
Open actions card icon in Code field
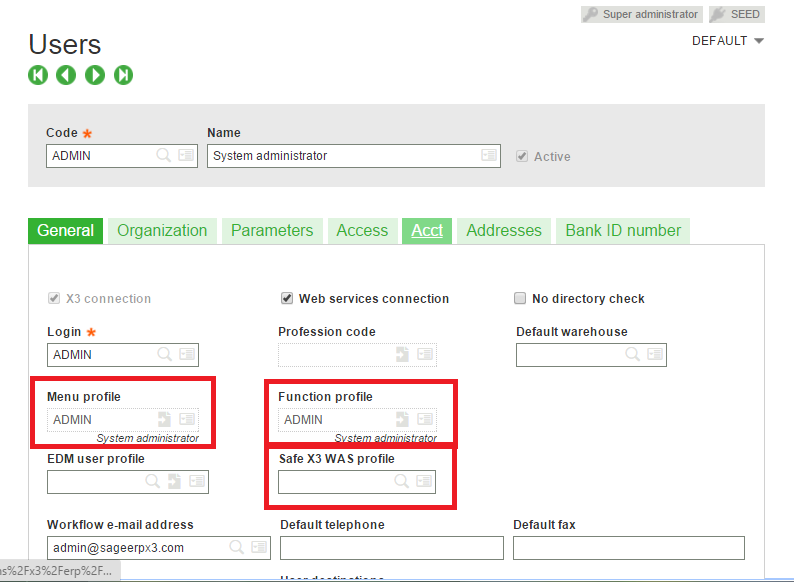(186, 155)
